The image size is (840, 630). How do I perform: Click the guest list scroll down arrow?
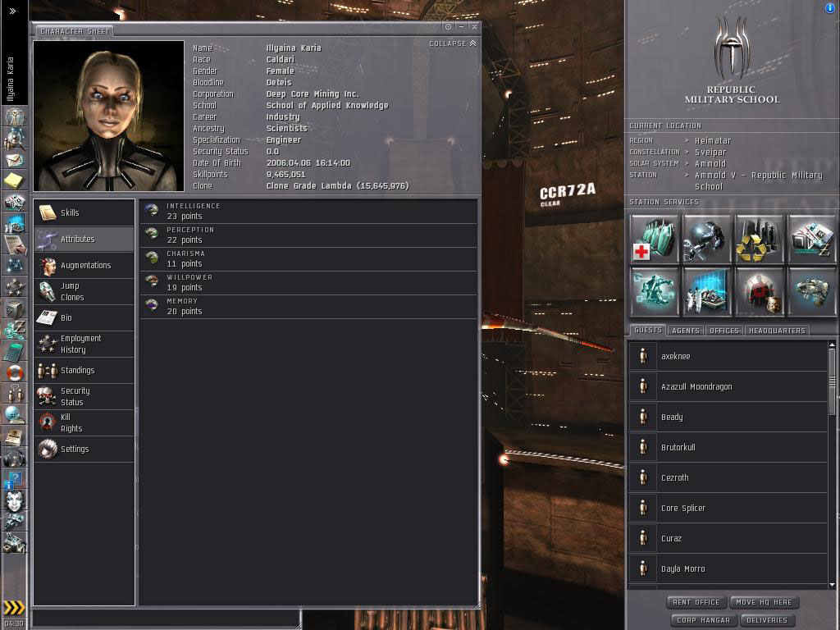832,585
